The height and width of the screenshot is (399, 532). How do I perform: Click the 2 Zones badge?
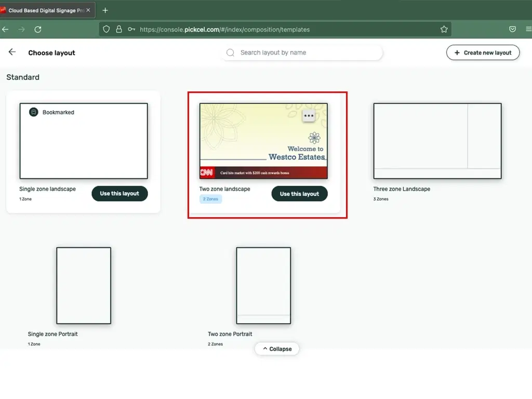point(210,198)
